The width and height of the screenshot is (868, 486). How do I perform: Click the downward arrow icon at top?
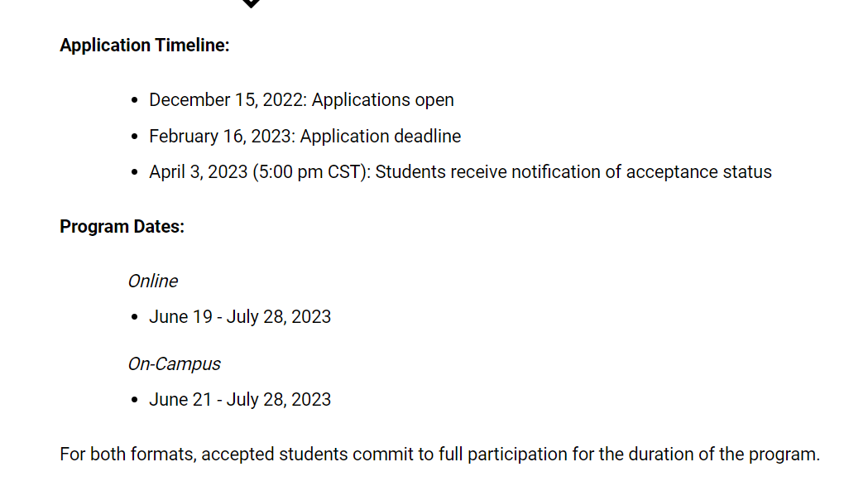[252, 3]
